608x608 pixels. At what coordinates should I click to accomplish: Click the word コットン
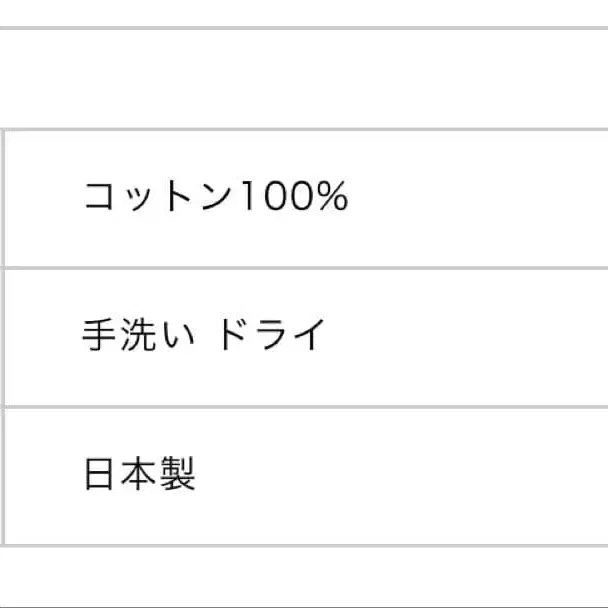156,197
